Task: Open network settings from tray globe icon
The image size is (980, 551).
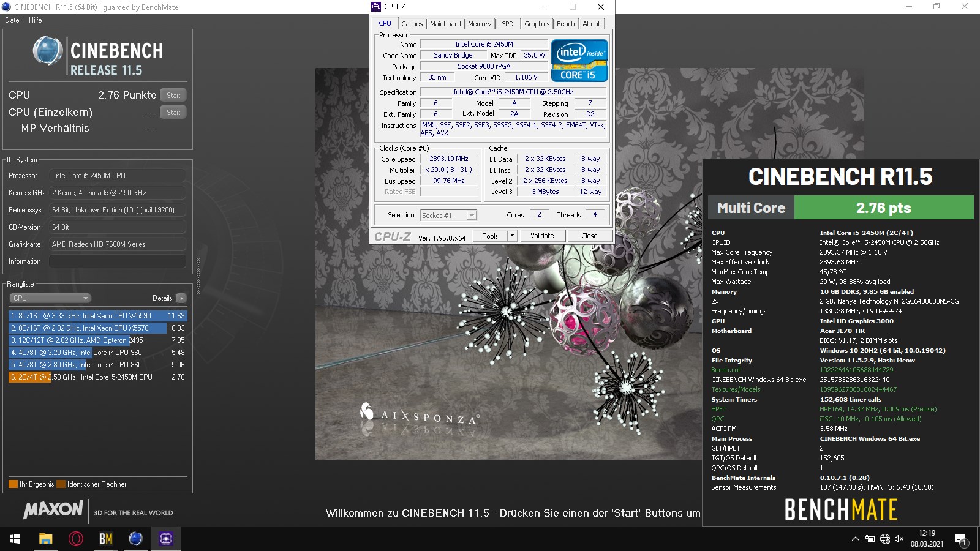Action: coord(884,539)
